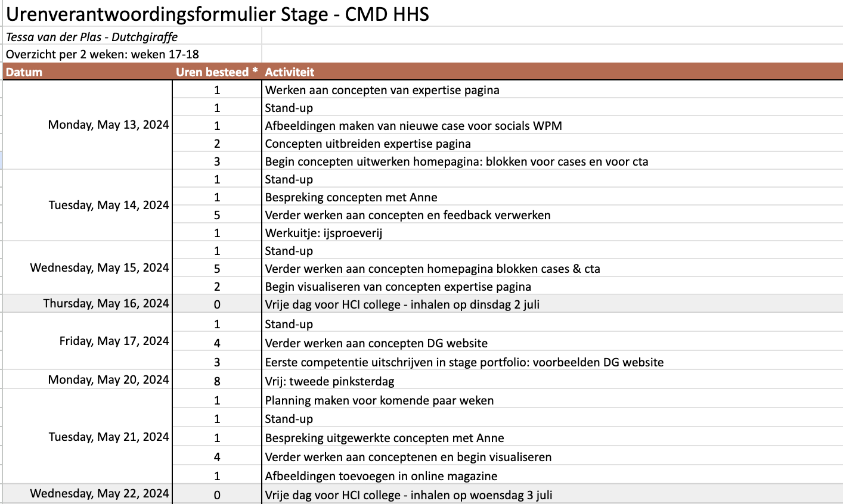Viewport: 843px width, 504px height.
Task: Select the Wednesday, May 15, 2024 date cell
Action: click(88, 268)
